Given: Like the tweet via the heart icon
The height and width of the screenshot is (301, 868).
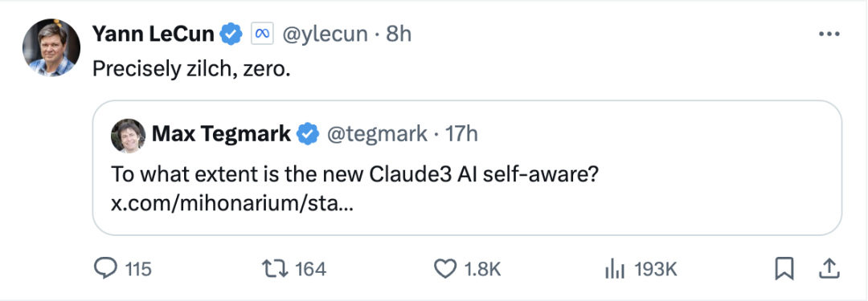Looking at the screenshot, I should coord(444,270).
